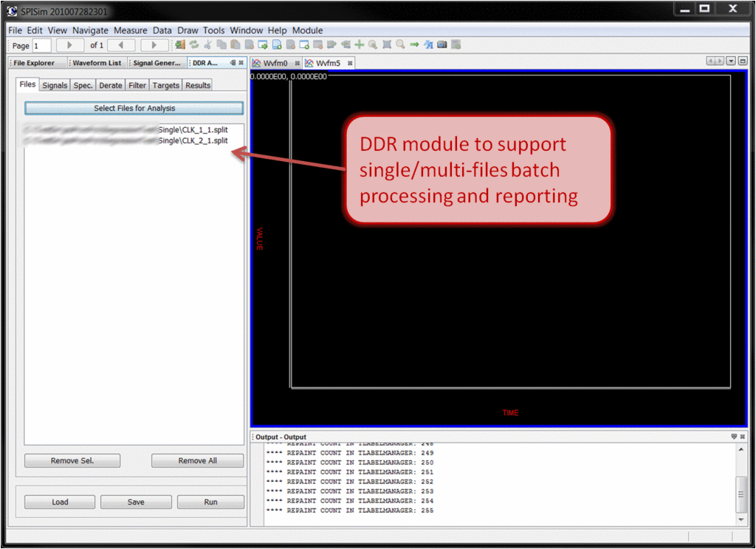This screenshot has width=756, height=549.
Task: Open the waveform document list dropdown
Action: 731,61
